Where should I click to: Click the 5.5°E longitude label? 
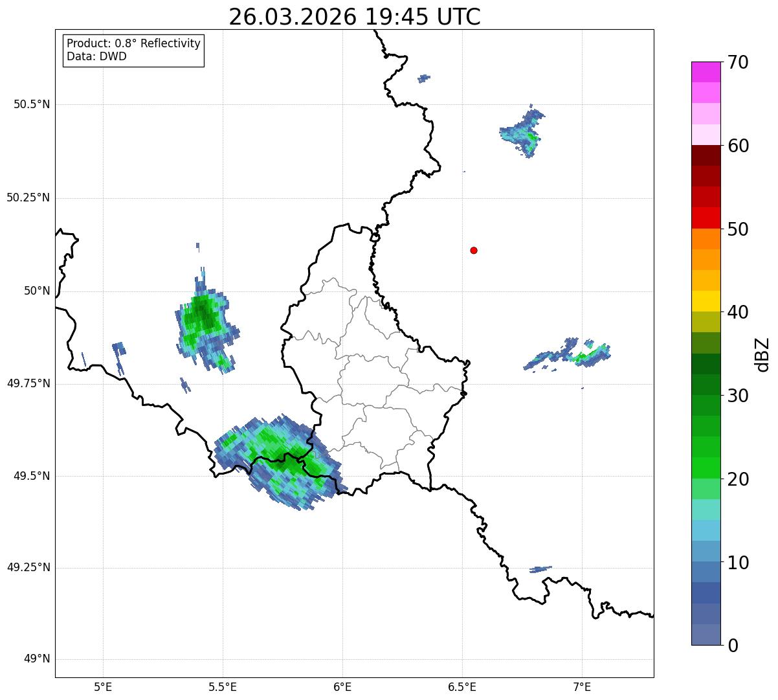pyautogui.click(x=223, y=686)
